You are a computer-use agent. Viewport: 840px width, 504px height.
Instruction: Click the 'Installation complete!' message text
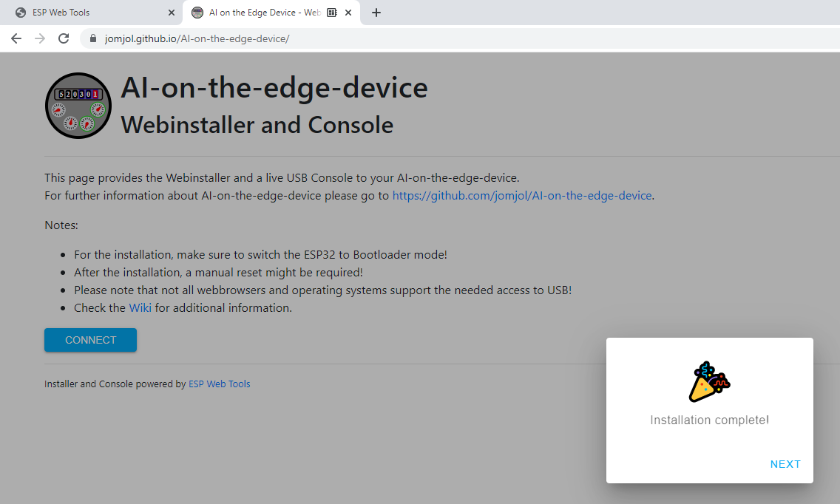(709, 420)
